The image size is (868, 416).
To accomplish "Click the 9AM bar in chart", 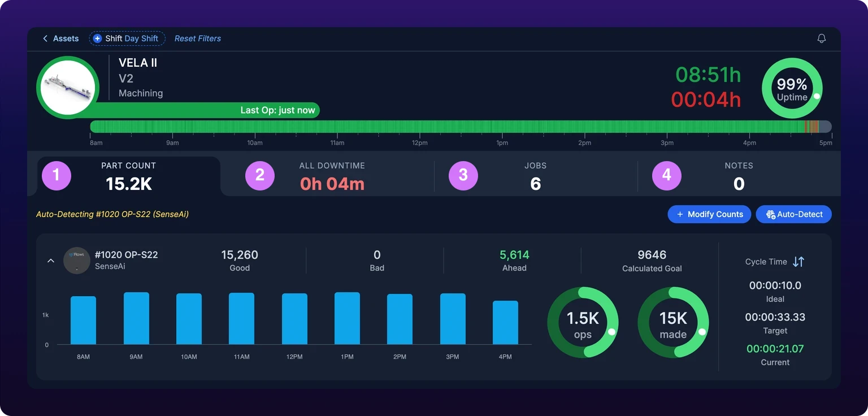I will click(x=136, y=318).
